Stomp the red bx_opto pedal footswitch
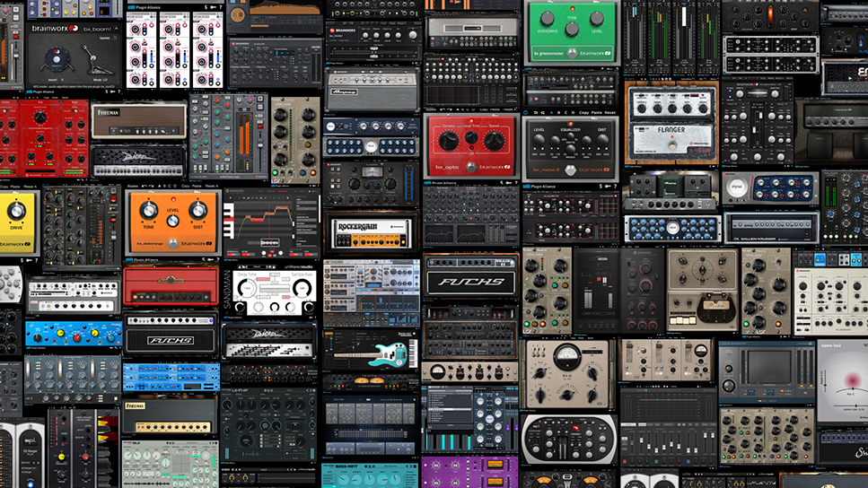The height and width of the screenshot is (488, 868). click(469, 166)
